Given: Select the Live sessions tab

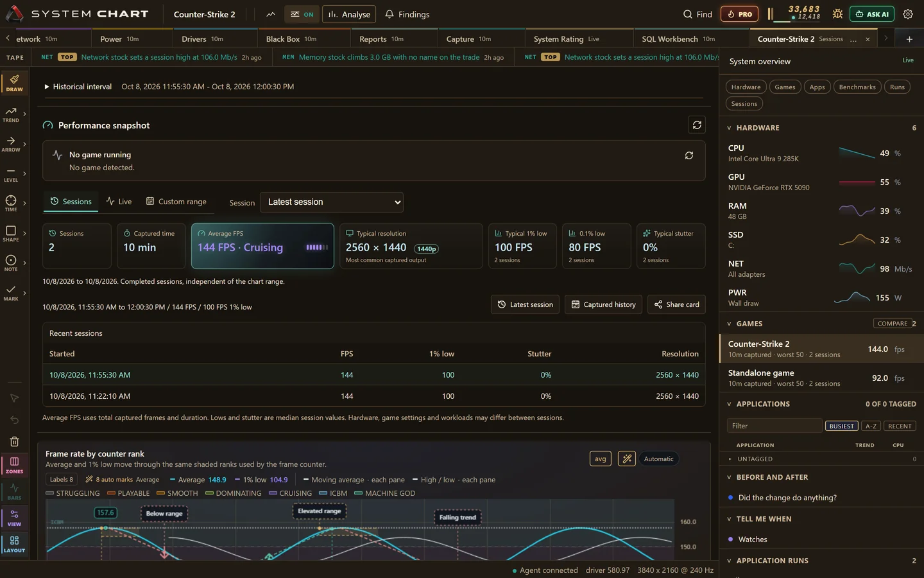Looking at the screenshot, I should [x=119, y=202].
